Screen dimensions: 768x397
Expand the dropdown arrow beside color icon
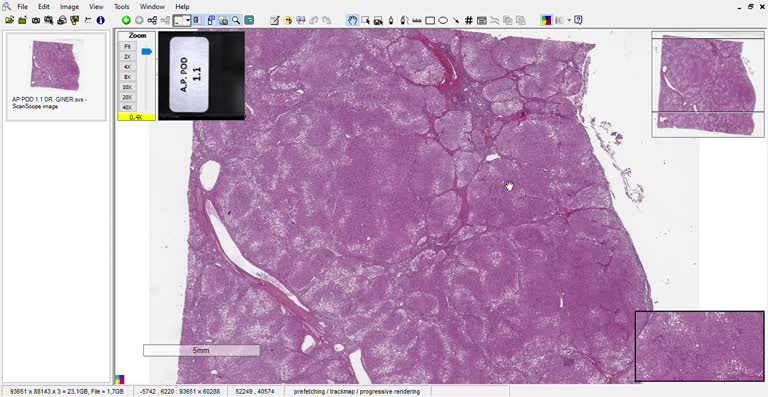569,20
